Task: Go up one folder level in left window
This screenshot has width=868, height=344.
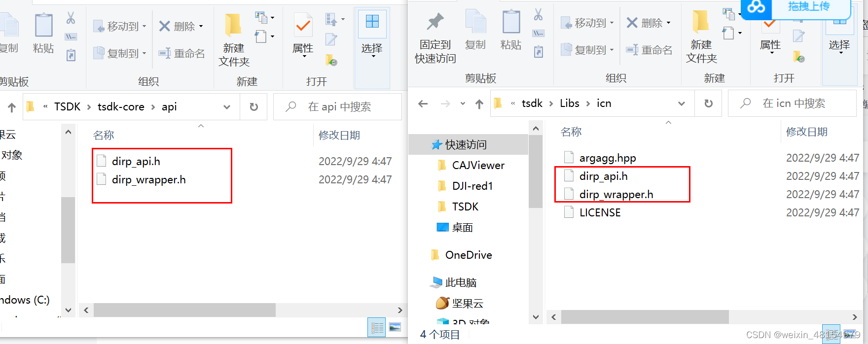Action: [12, 107]
